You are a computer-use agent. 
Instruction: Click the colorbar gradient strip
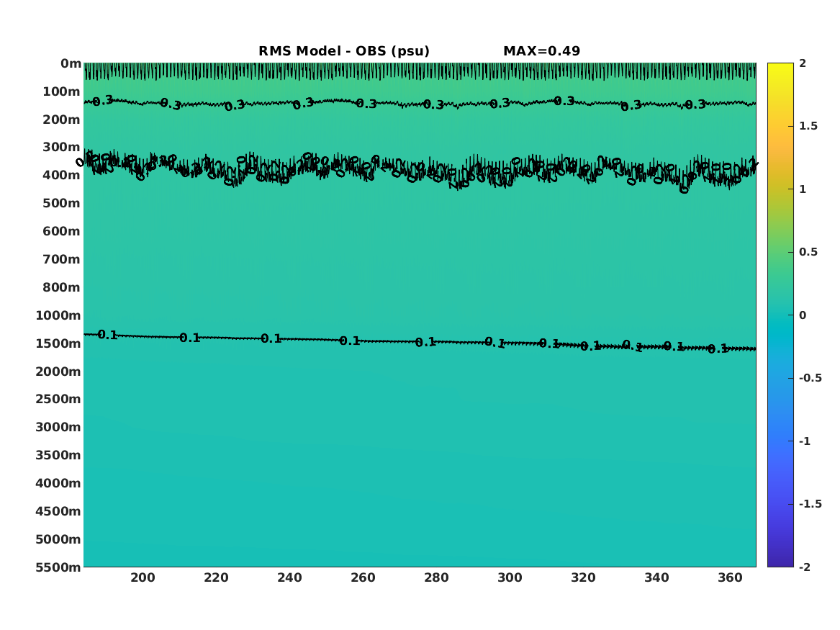pyautogui.click(x=780, y=315)
